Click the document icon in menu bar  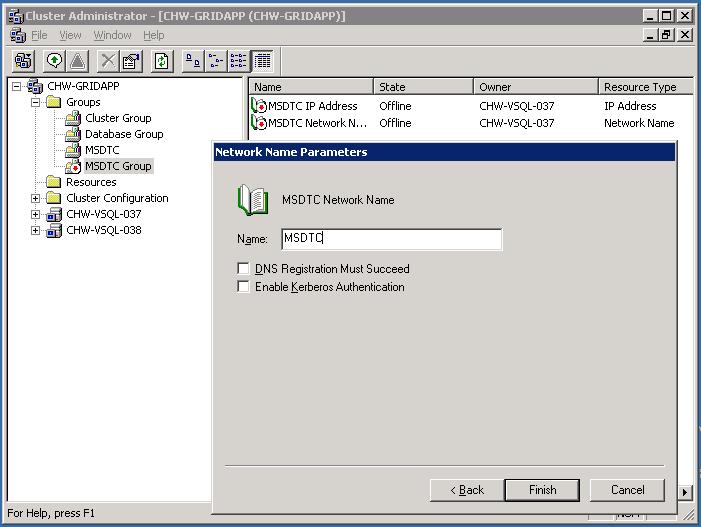pyautogui.click(x=18, y=35)
